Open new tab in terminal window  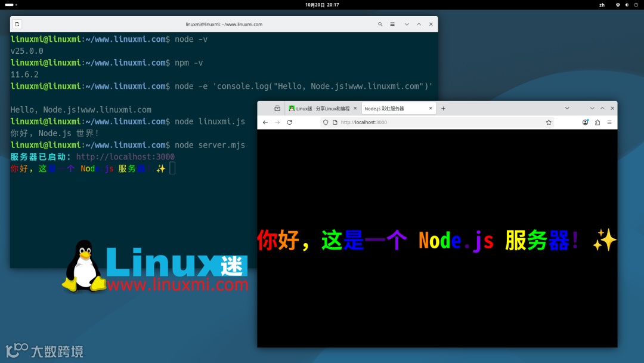tap(17, 24)
